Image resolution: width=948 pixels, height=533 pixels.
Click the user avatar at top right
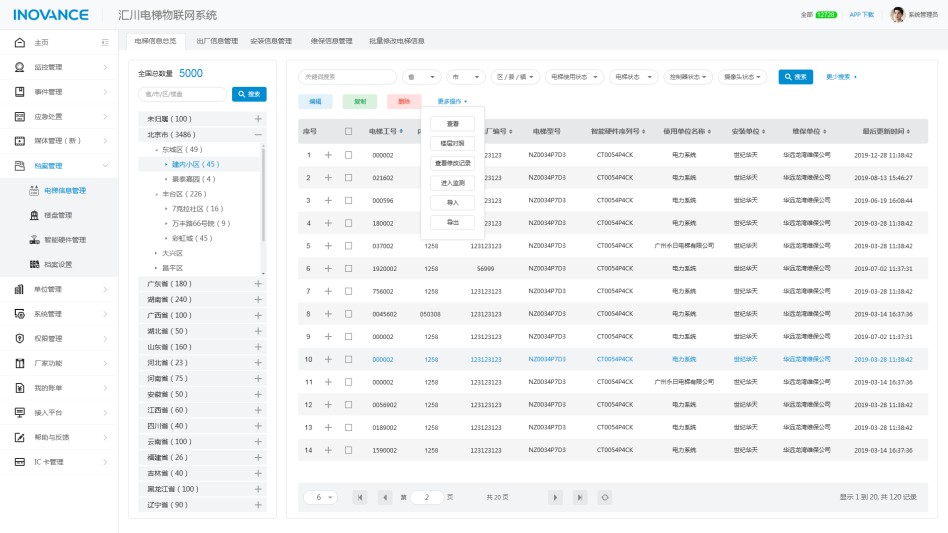point(897,15)
